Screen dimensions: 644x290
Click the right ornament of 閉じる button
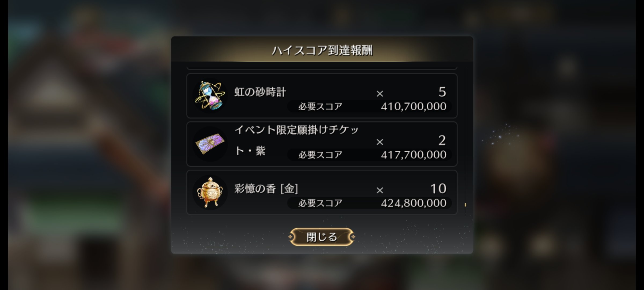pyautogui.click(x=353, y=237)
